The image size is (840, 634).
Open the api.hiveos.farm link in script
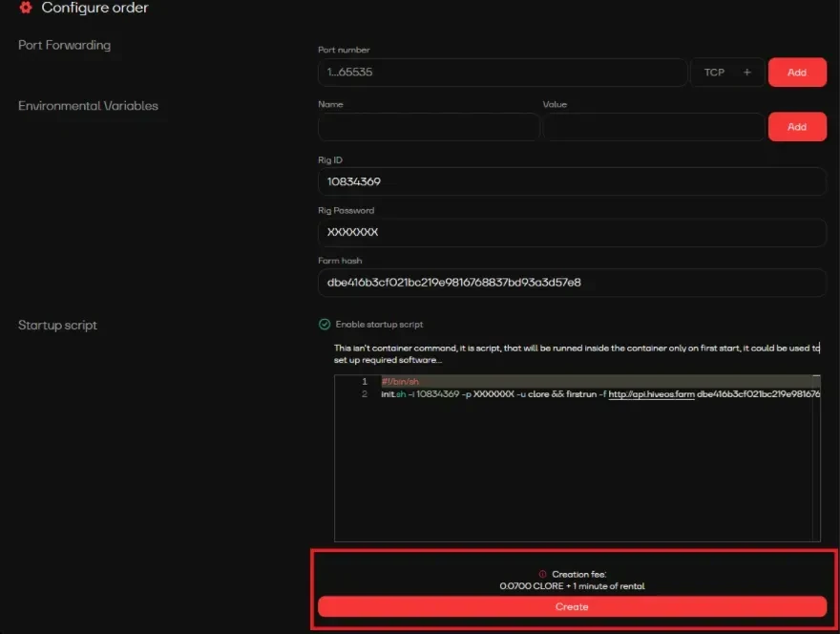pyautogui.click(x=652, y=393)
